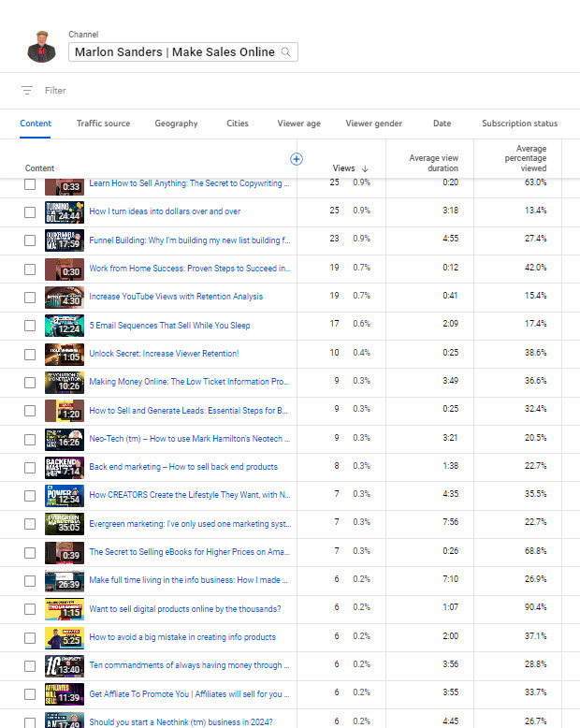Open Subscription status tab
The width and height of the screenshot is (580, 728).
pos(520,124)
